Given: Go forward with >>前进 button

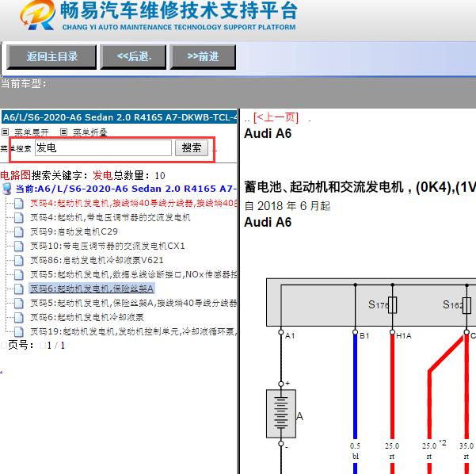Looking at the screenshot, I should [x=203, y=57].
